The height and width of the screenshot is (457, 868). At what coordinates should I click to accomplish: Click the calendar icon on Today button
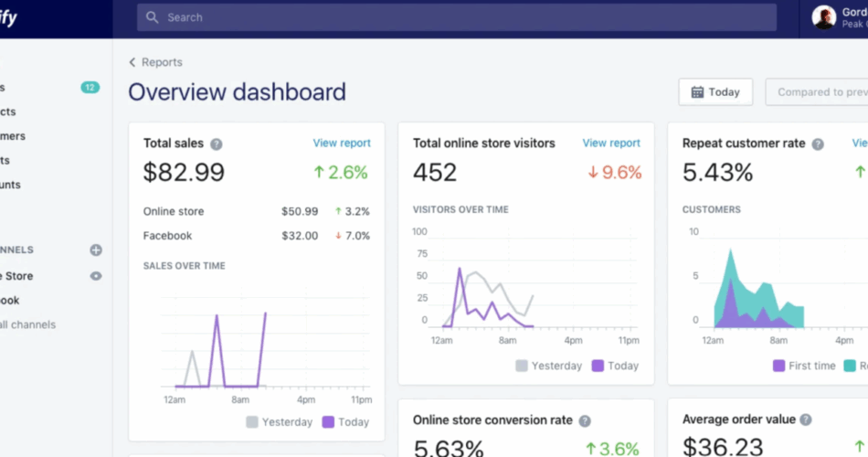697,92
